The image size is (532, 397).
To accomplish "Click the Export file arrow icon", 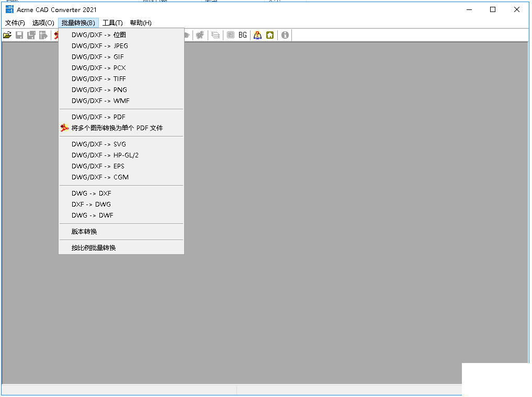I will 43,35.
